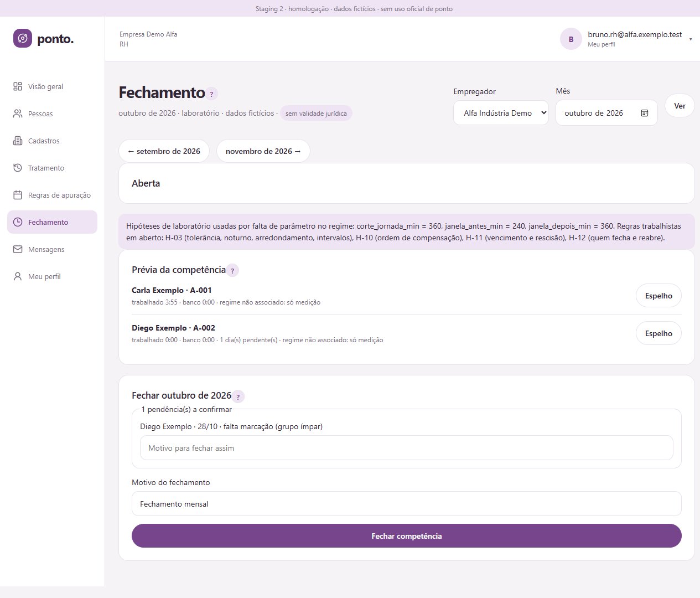Screen dimensions: 700x598
Task: Click the Visão geral grid icon
Action: pyautogui.click(x=18, y=86)
